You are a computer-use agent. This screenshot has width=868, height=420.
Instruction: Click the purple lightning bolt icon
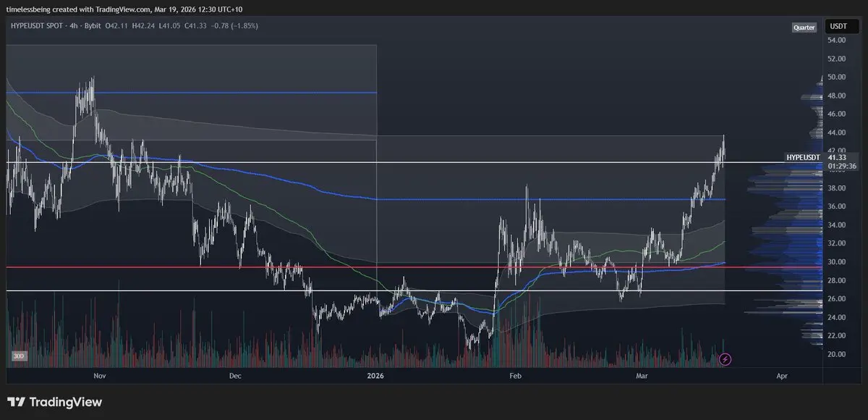(726, 359)
